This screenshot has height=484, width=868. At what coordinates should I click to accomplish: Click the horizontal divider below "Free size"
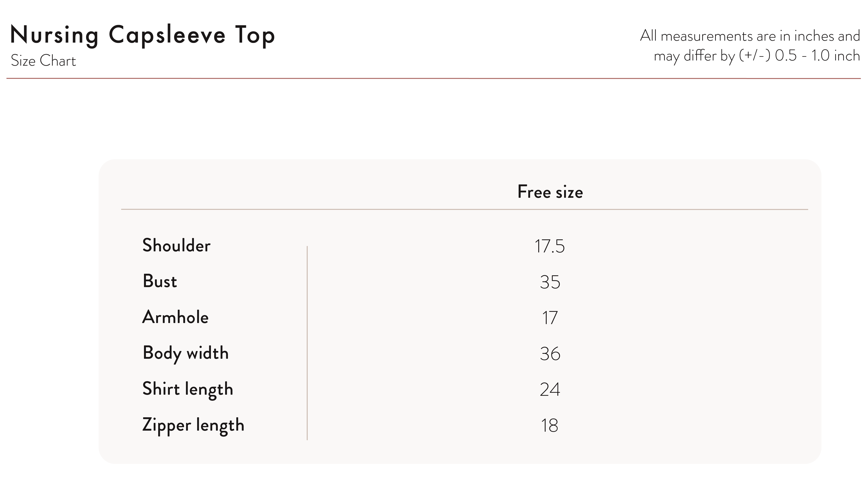tap(464, 209)
